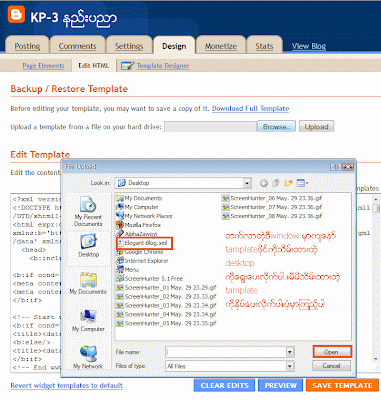The width and height of the screenshot is (381, 400).
Task: Create new folder icon in dialog
Action: (x=288, y=183)
